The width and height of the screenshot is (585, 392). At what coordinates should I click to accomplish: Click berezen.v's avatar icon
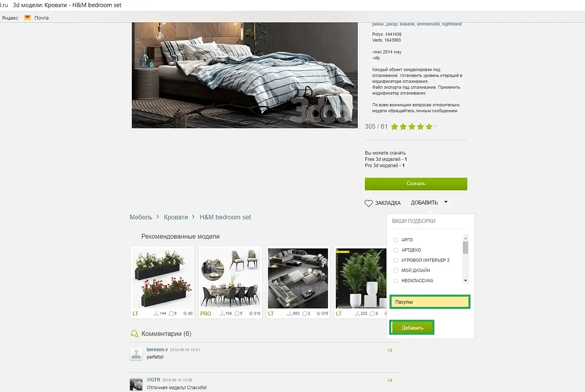pyautogui.click(x=136, y=354)
